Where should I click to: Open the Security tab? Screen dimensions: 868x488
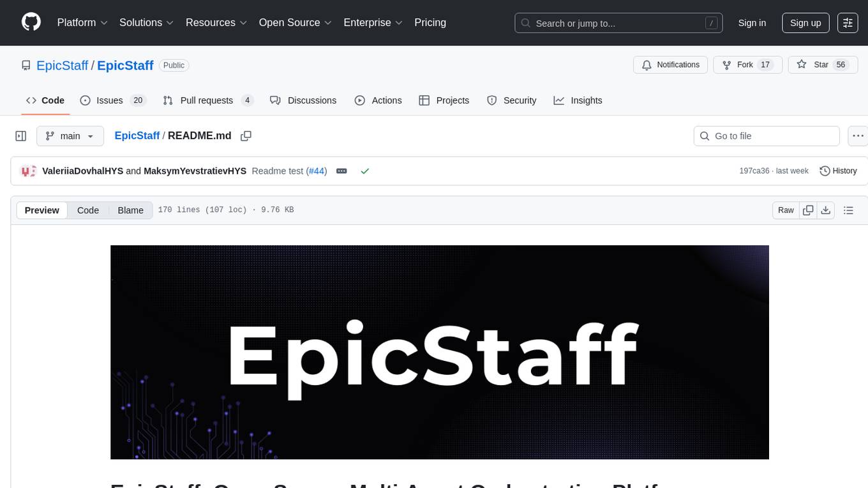512,100
